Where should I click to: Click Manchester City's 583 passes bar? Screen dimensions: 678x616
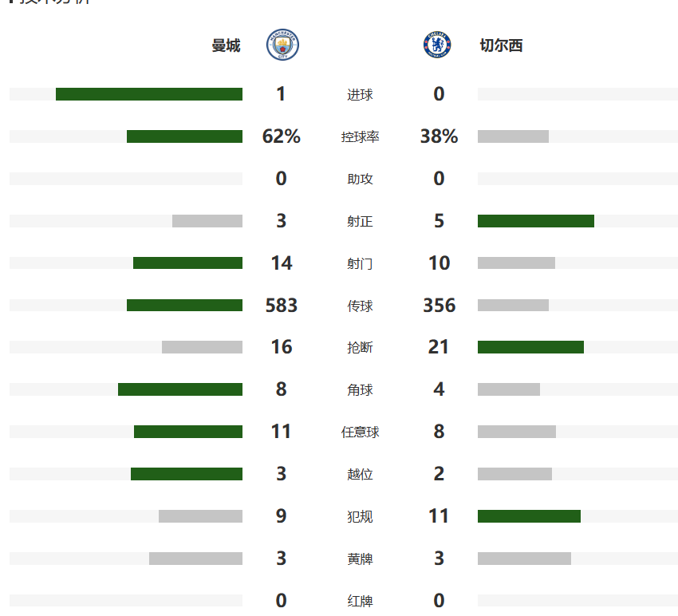(184, 305)
